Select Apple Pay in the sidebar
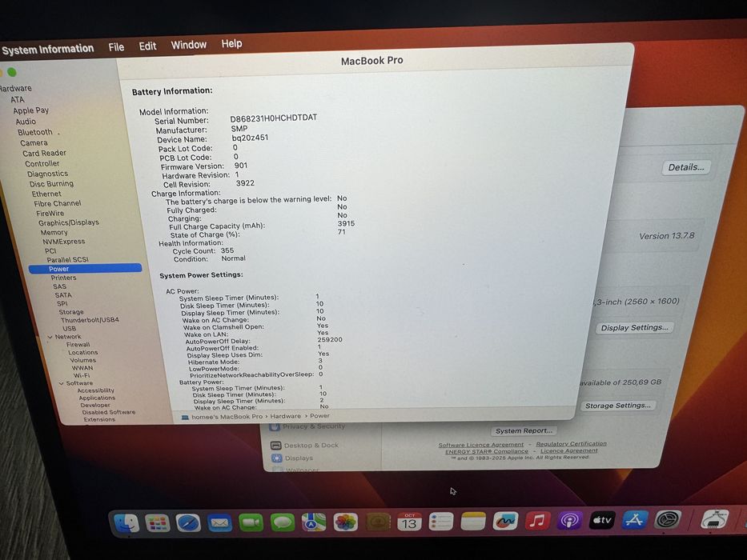The image size is (747, 560). click(31, 110)
